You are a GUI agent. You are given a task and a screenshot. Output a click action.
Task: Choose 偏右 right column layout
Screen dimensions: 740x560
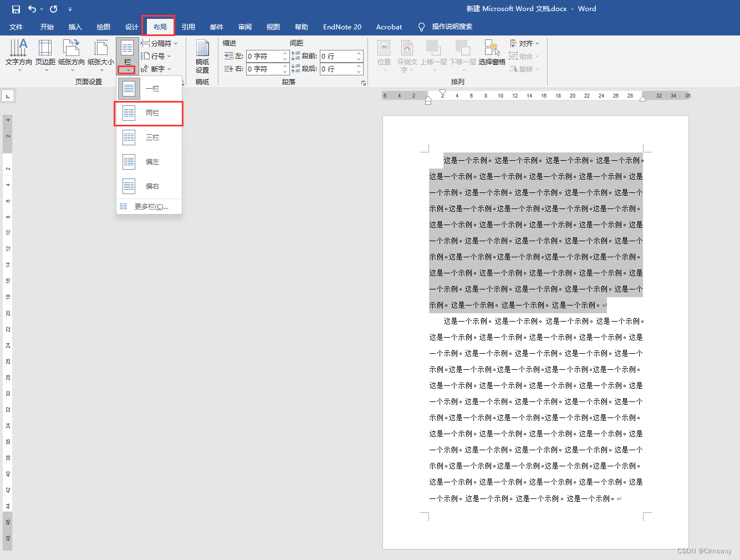click(x=149, y=186)
